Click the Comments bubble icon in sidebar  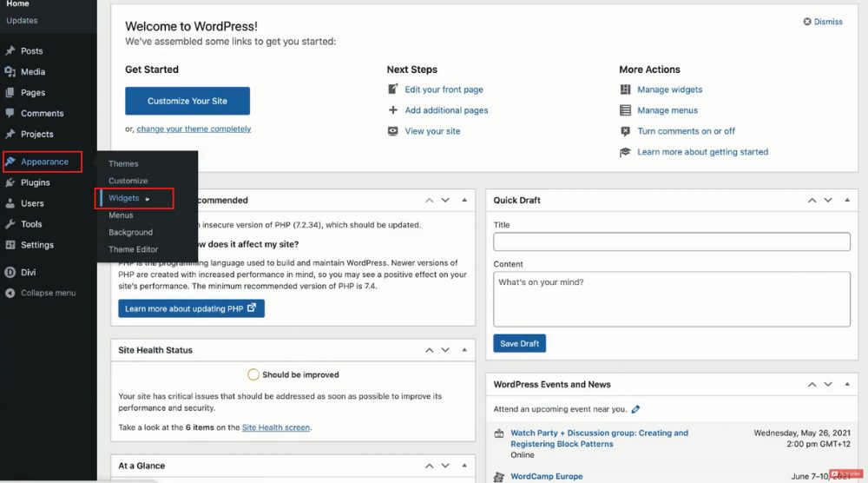pos(10,113)
